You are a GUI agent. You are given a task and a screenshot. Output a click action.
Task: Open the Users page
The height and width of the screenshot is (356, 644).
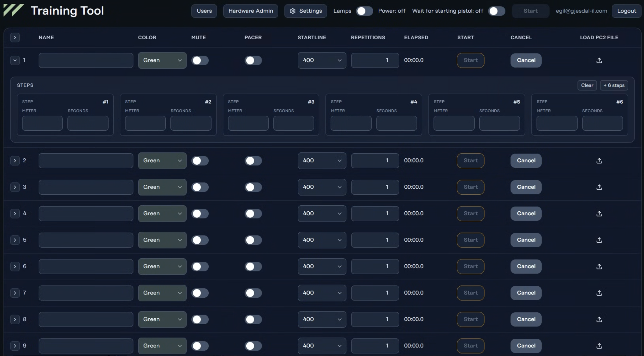204,11
